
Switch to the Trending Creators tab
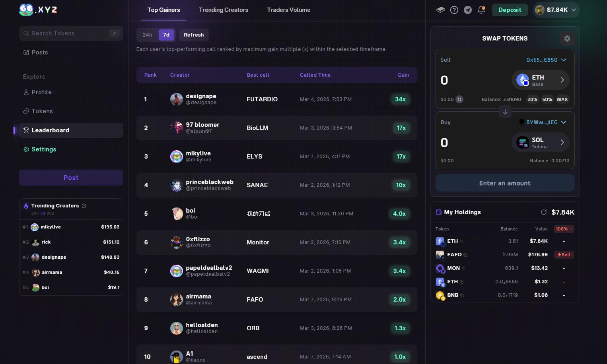point(223,10)
